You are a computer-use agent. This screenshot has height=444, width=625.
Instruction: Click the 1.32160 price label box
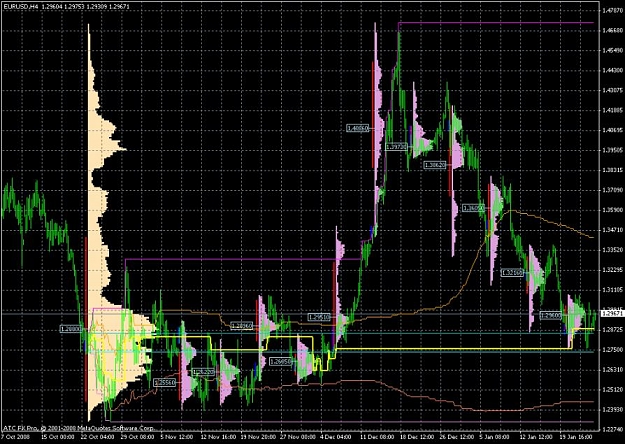pos(512,273)
